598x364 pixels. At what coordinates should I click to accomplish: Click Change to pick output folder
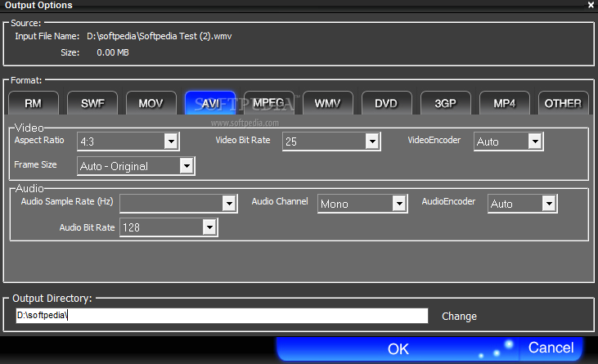pos(459,317)
